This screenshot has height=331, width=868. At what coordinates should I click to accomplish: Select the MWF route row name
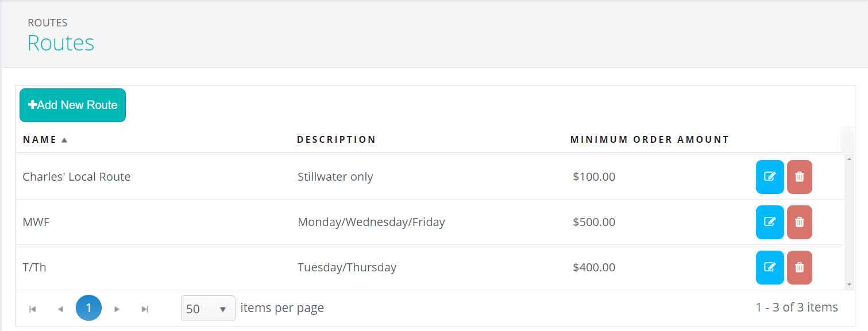[x=36, y=222]
